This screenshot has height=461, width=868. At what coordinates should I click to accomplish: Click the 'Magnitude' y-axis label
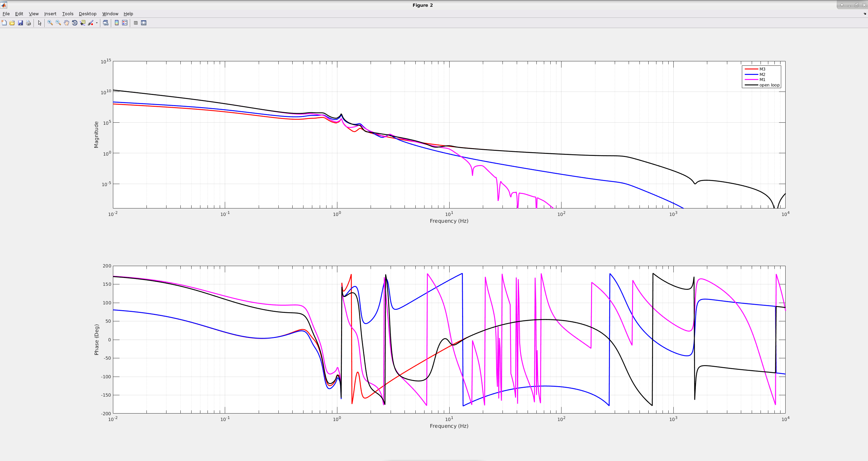coord(96,135)
